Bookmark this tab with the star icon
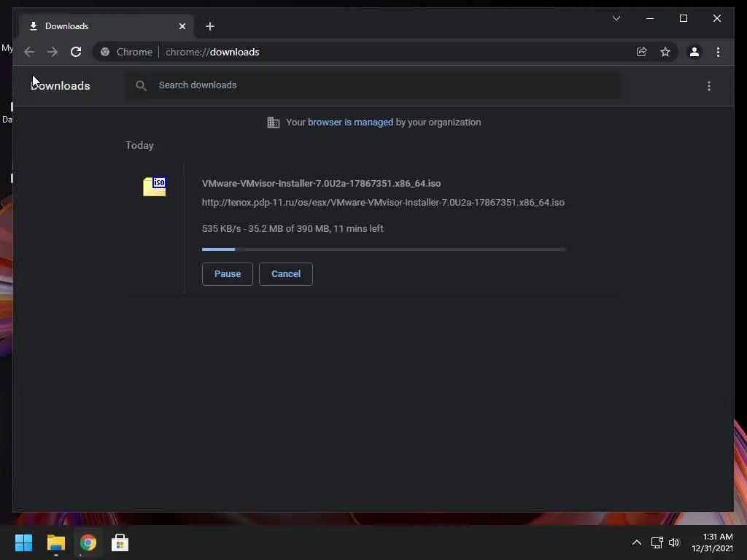747x560 pixels. point(665,52)
